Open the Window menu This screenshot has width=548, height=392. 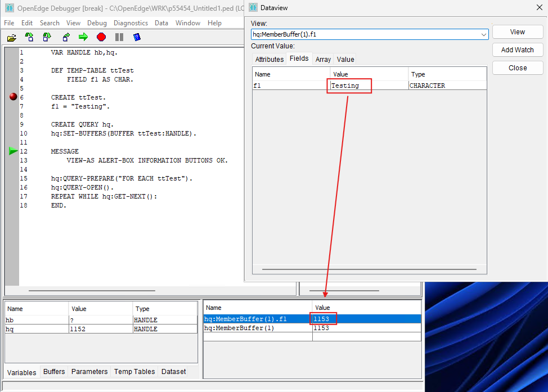pos(188,23)
